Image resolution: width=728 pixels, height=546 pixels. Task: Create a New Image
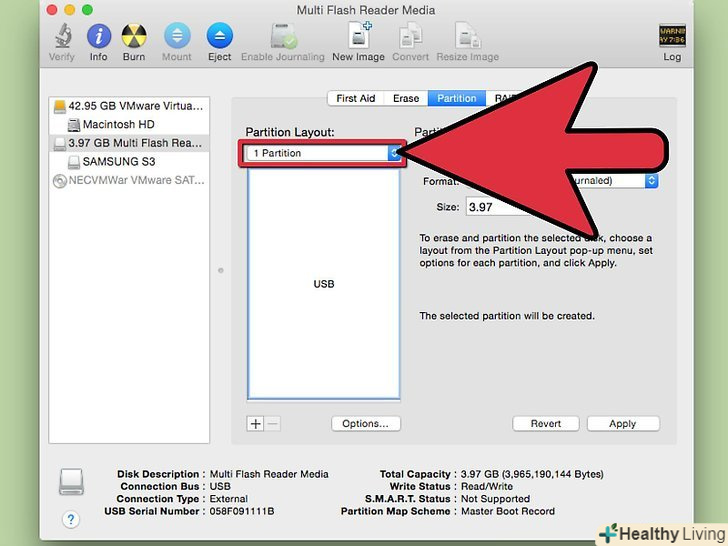pos(359,35)
